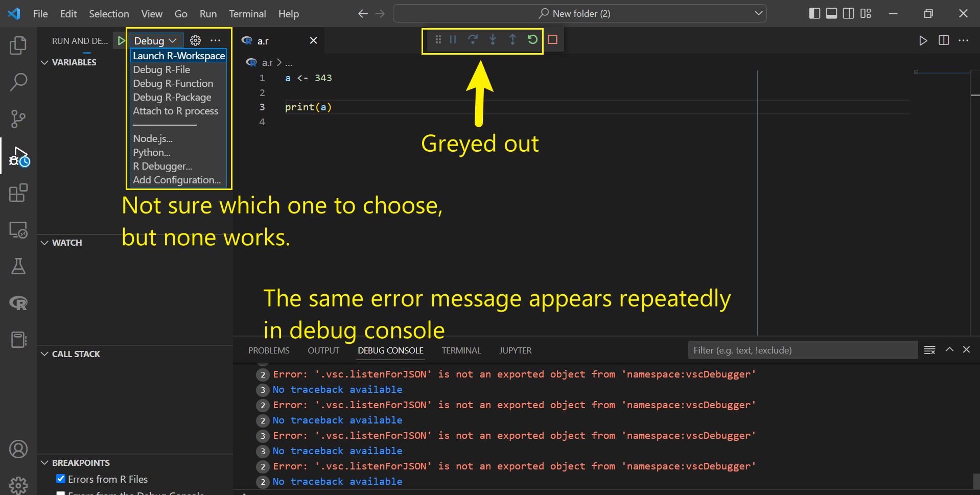
Task: Open the Remote Explorer view
Action: (18, 230)
